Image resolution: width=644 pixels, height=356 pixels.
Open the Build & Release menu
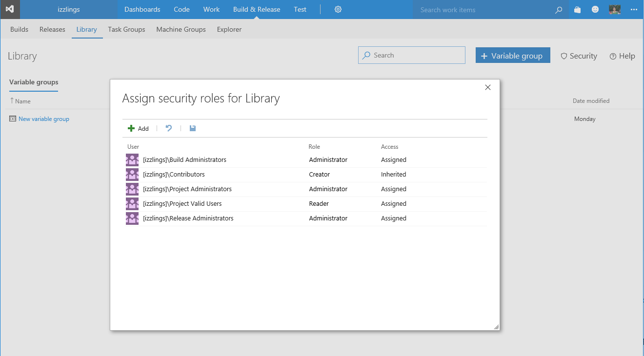point(257,9)
